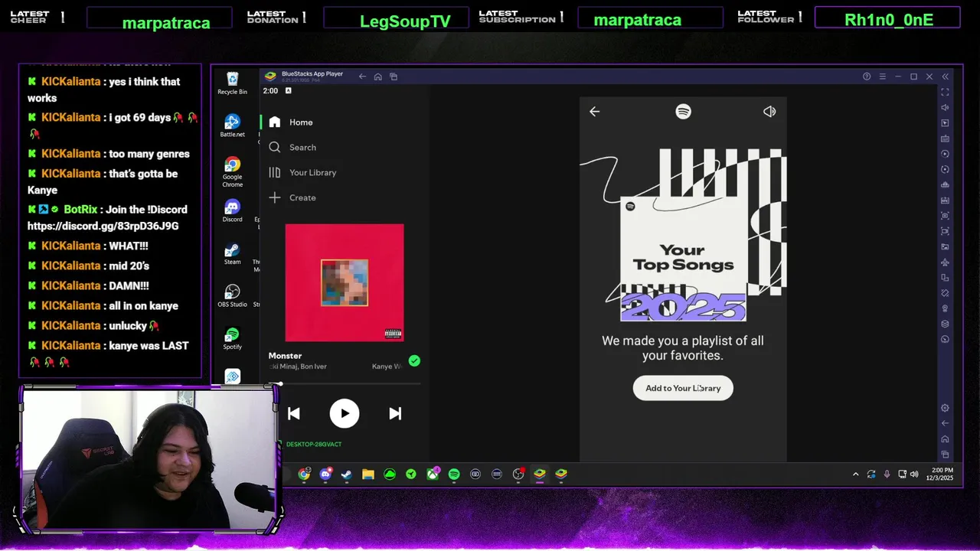980x551 pixels.
Task: Click BlueStacks title bar home icon
Action: [x=377, y=77]
